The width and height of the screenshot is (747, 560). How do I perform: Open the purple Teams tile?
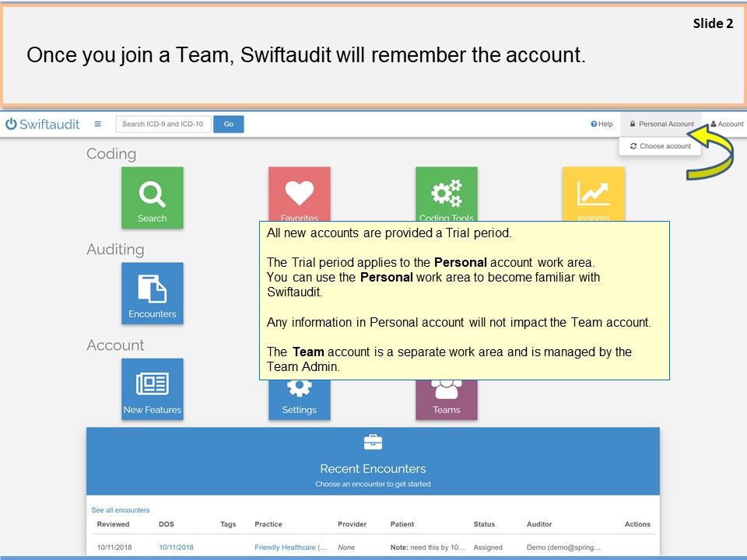click(x=446, y=400)
